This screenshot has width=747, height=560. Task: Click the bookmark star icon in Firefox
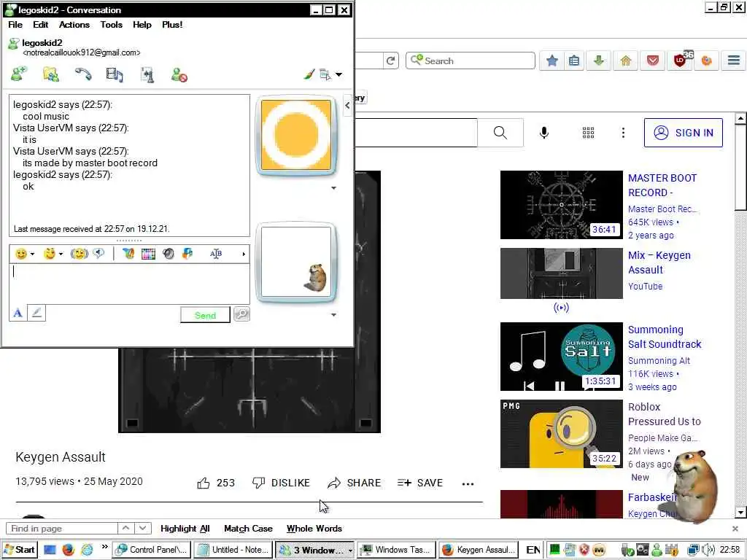tap(552, 61)
